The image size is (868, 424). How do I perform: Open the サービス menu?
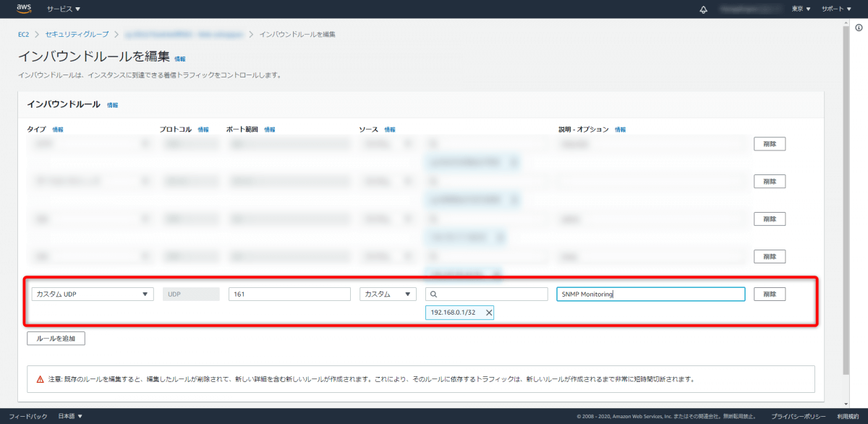coord(64,9)
